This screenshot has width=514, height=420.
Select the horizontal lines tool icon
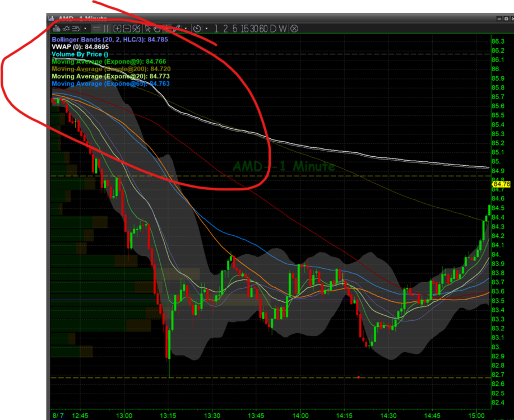tap(96, 28)
